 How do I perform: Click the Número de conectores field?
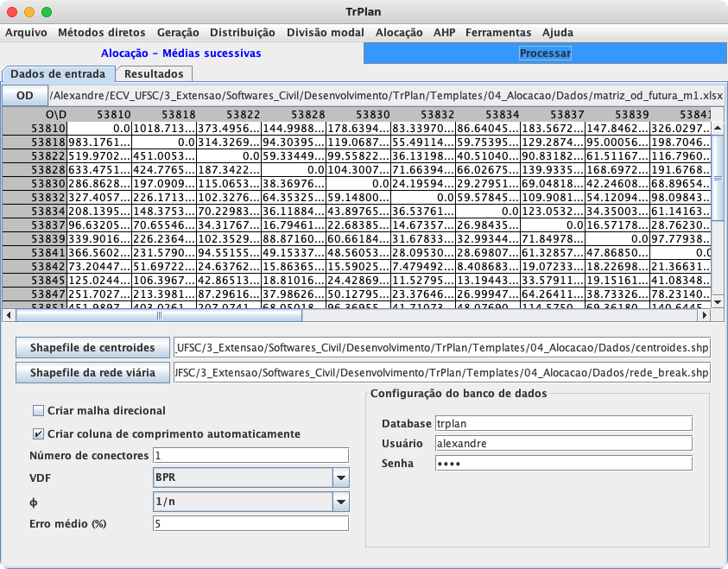point(250,455)
